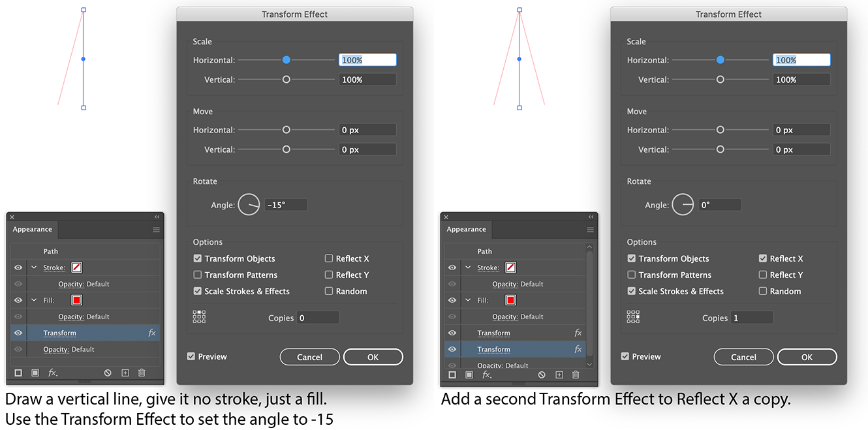Uncheck Reflect X in the Copies 1 dialog
Screen dimensions: 868x430
(763, 258)
